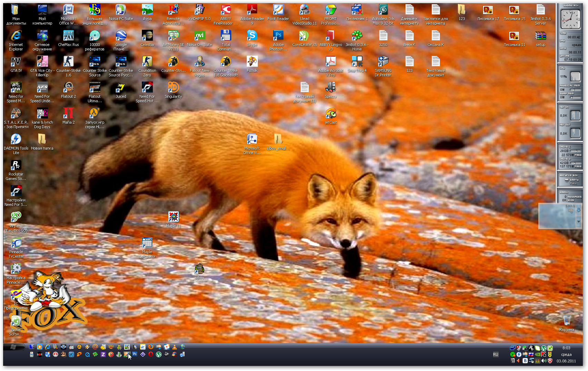This screenshot has width=588, height=371.
Task: Select the Total Commander desktop icon
Action: (x=226, y=36)
